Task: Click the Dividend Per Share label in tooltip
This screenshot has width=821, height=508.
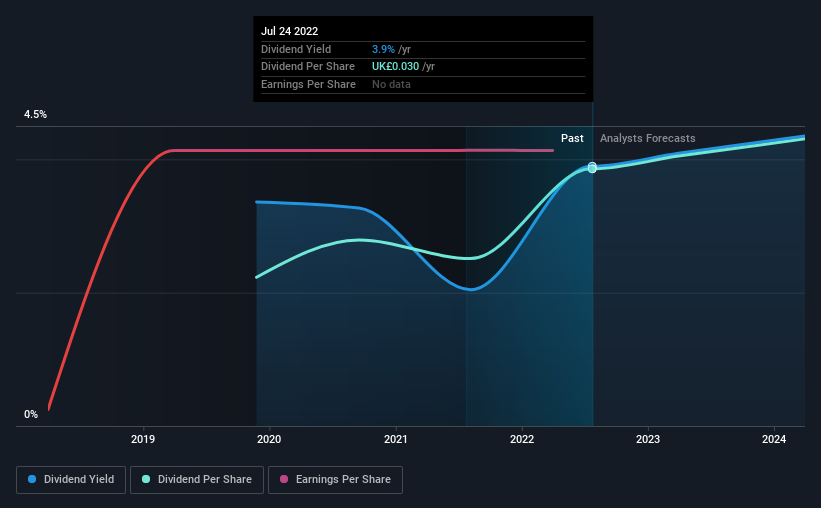Action: pos(308,67)
